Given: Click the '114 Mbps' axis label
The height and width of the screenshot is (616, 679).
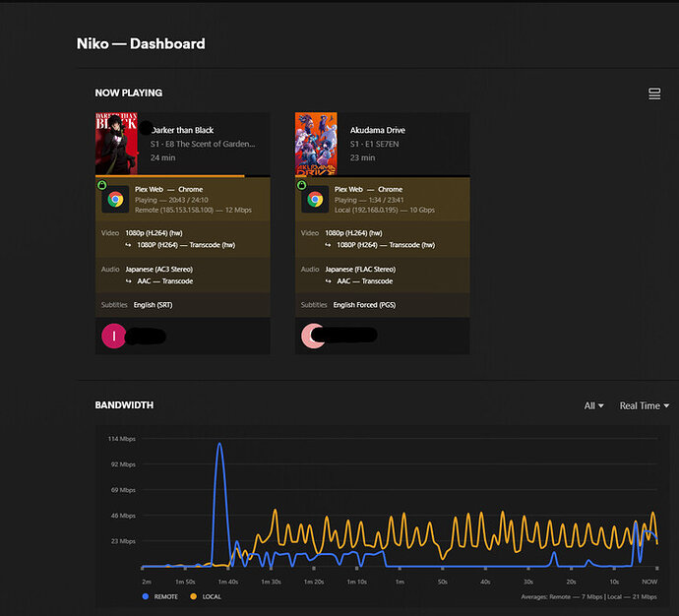Looking at the screenshot, I should pos(122,439).
